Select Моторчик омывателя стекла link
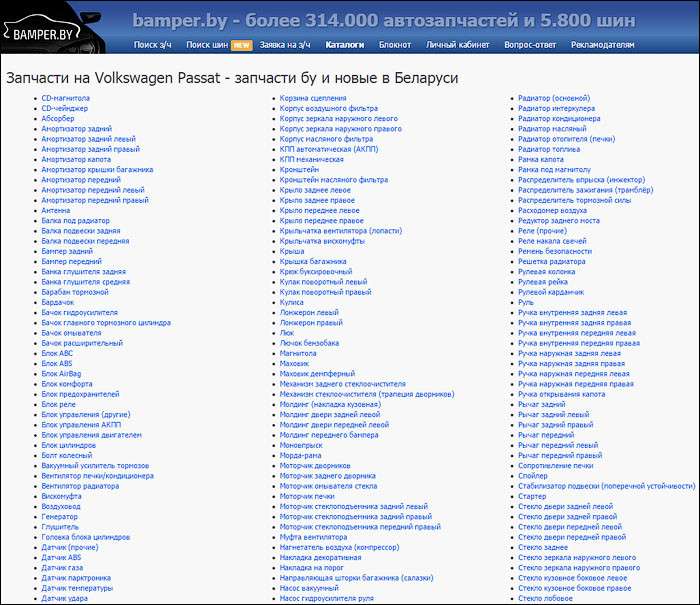 coord(328,486)
